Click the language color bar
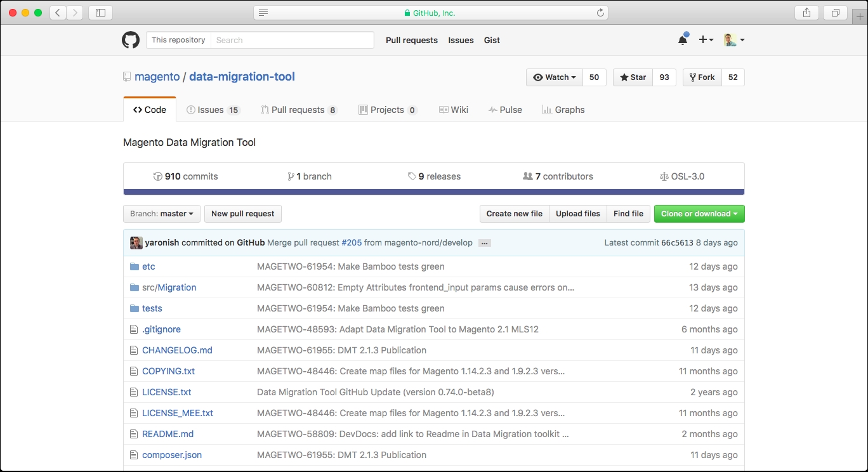 tap(434, 192)
